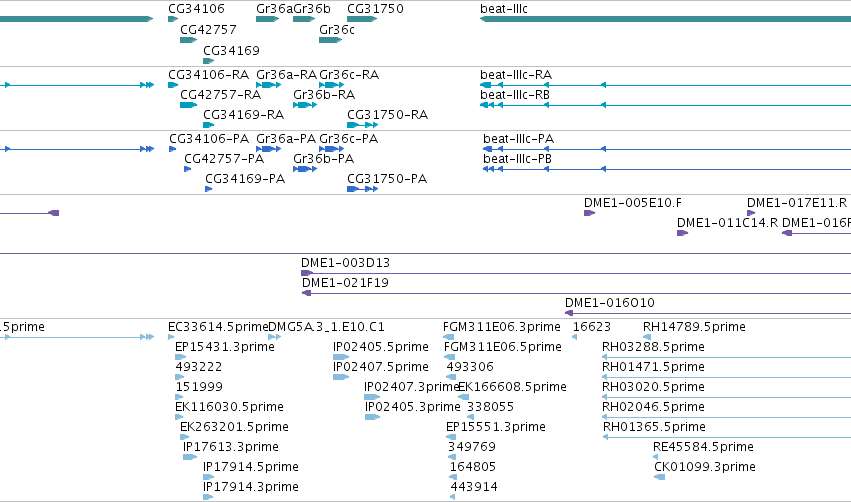Click the CK01099.3prime EST label
Screen dimensions: 851x502
click(705, 467)
